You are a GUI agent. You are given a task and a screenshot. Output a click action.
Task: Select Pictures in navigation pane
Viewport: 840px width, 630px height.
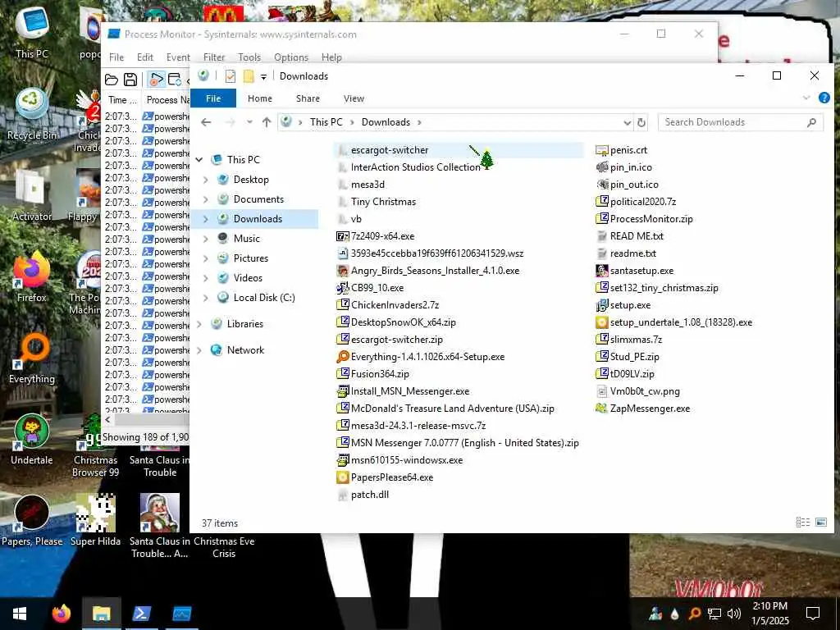pos(250,258)
